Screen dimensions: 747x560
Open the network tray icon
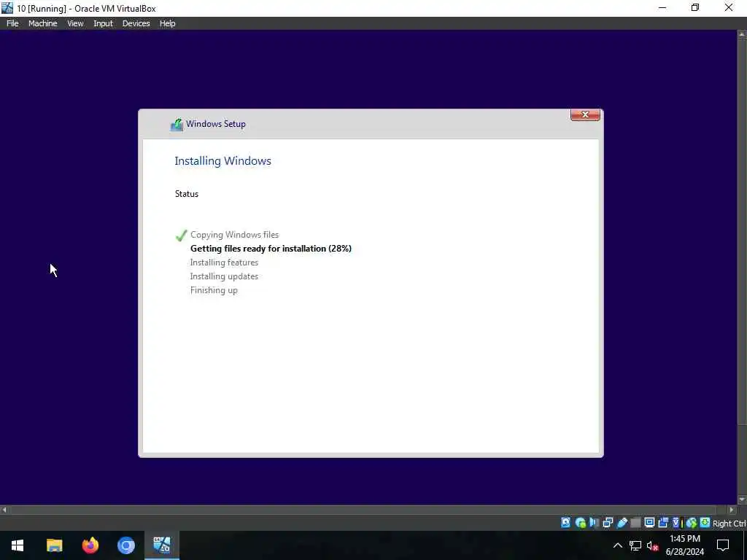coord(635,545)
